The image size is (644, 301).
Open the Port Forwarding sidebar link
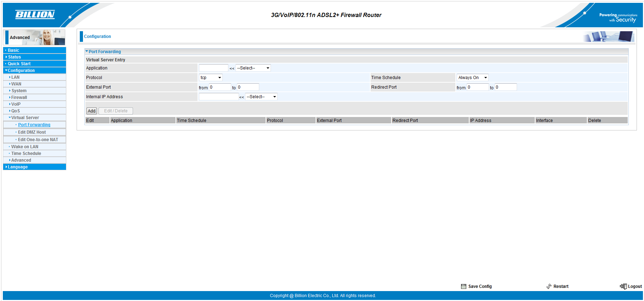(x=34, y=125)
